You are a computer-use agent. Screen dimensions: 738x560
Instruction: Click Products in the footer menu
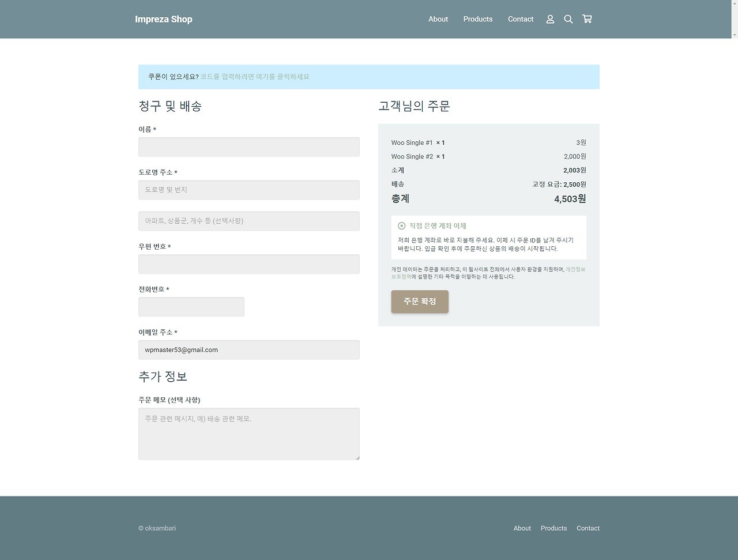[x=553, y=528]
